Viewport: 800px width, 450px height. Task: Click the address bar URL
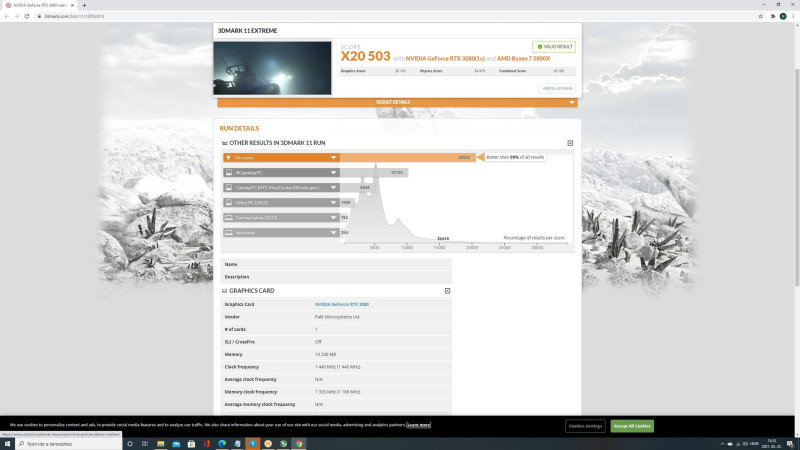click(74, 16)
